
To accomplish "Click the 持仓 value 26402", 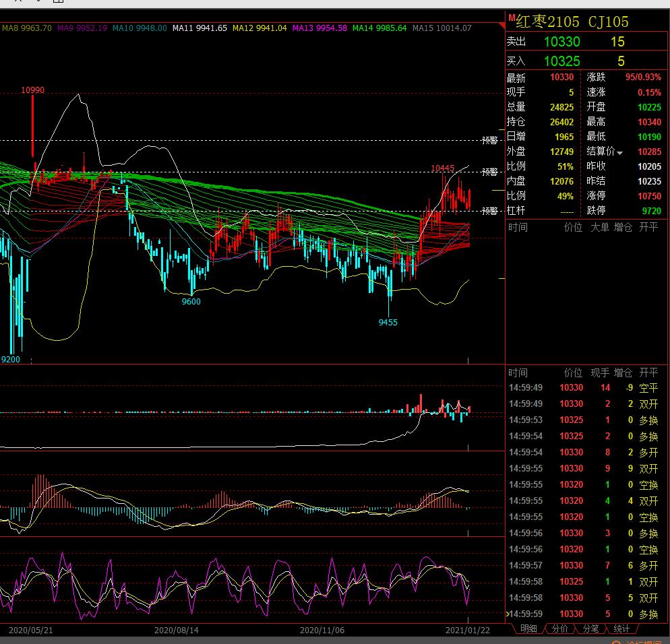I will tap(561, 122).
